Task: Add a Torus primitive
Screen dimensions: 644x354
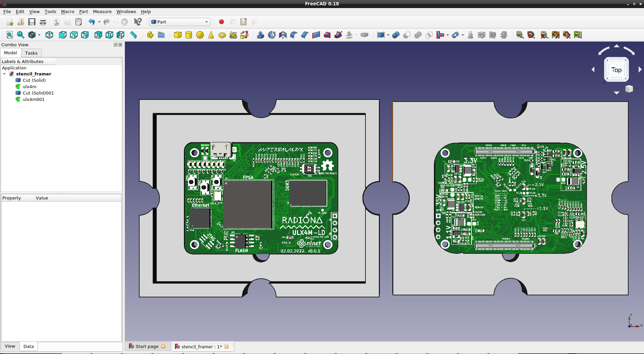Action: pos(222,35)
